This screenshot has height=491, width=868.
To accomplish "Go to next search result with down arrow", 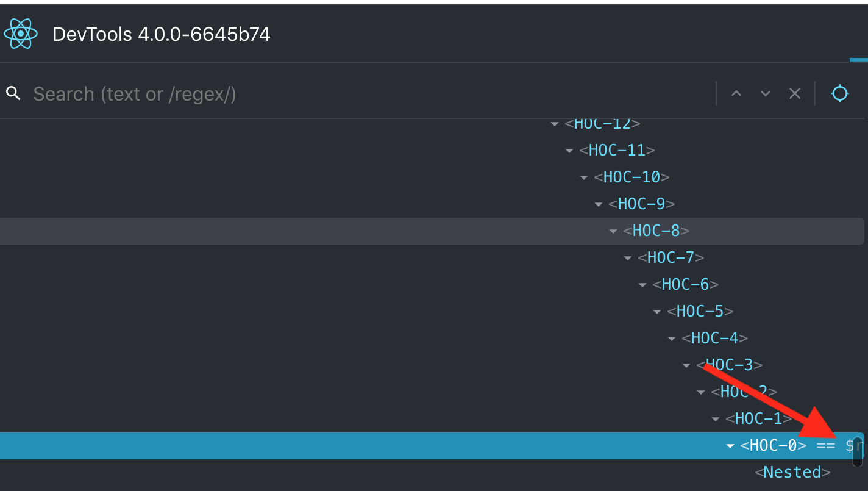I will point(765,93).
